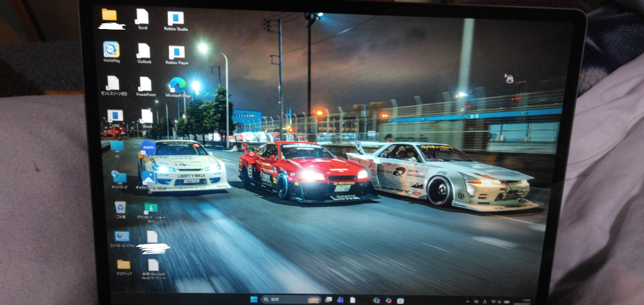Open Microsoft Store from the taskbar
Viewport: 644px width, 305px height.
click(x=400, y=300)
